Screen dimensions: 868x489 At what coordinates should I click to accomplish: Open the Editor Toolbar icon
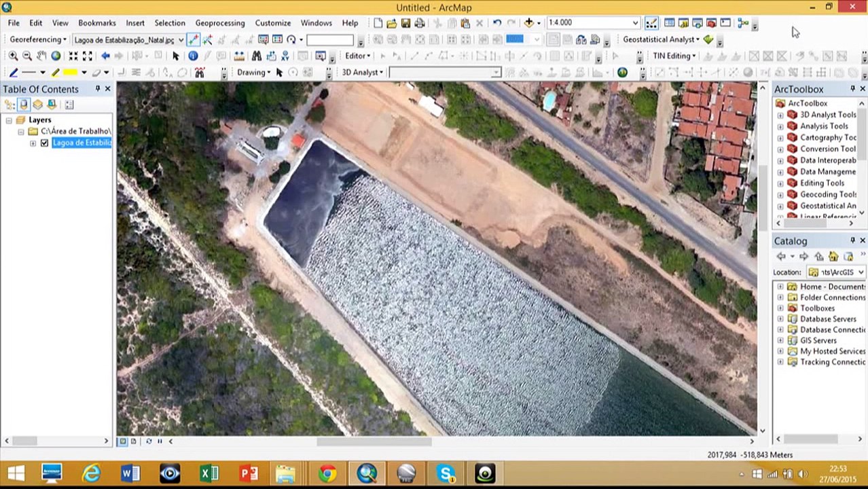(x=651, y=22)
